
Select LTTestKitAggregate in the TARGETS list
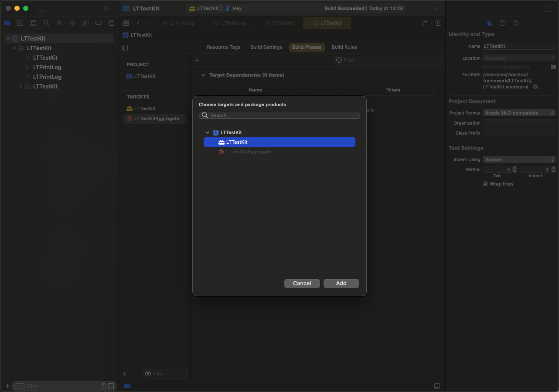pos(154,118)
